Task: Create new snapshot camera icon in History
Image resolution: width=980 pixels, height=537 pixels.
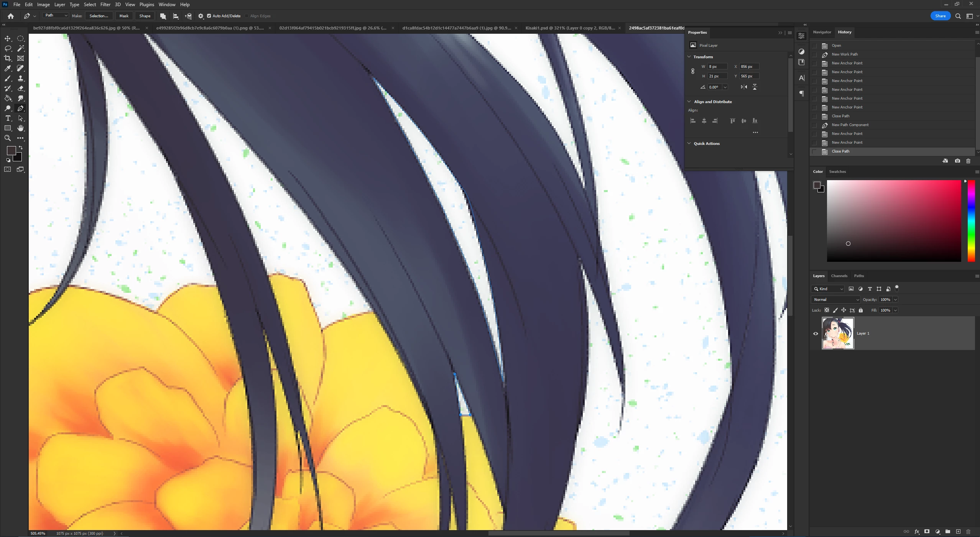Action: 957,161
